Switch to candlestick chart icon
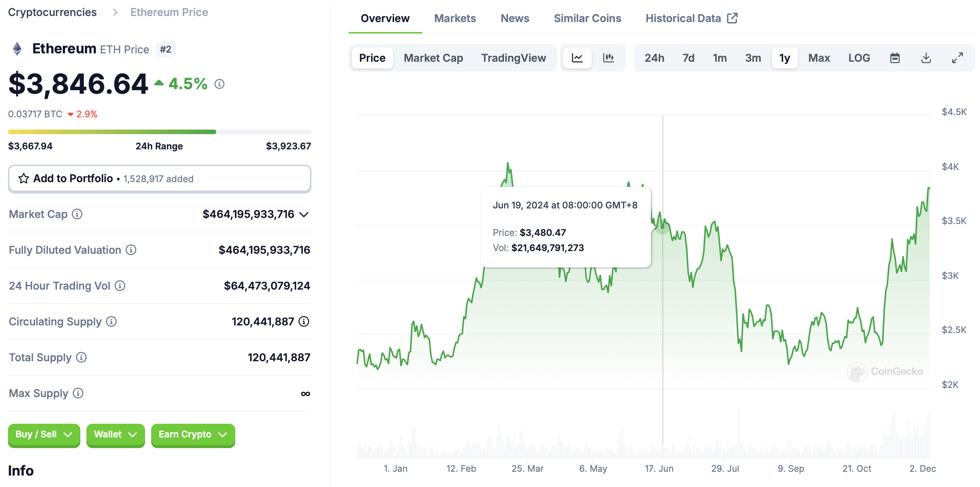The width and height of the screenshot is (980, 487). 608,58
